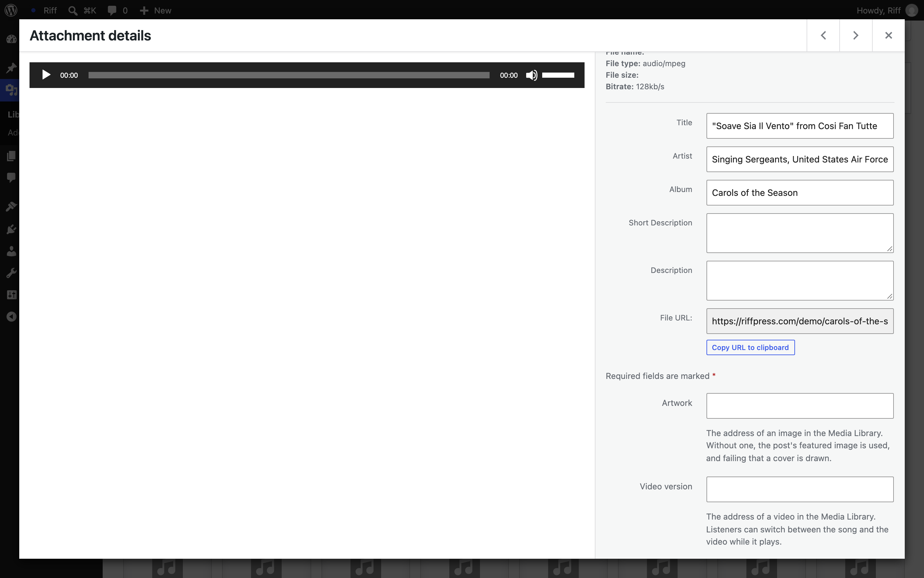
Task: Open Plugins in sidebar
Action: 11,229
